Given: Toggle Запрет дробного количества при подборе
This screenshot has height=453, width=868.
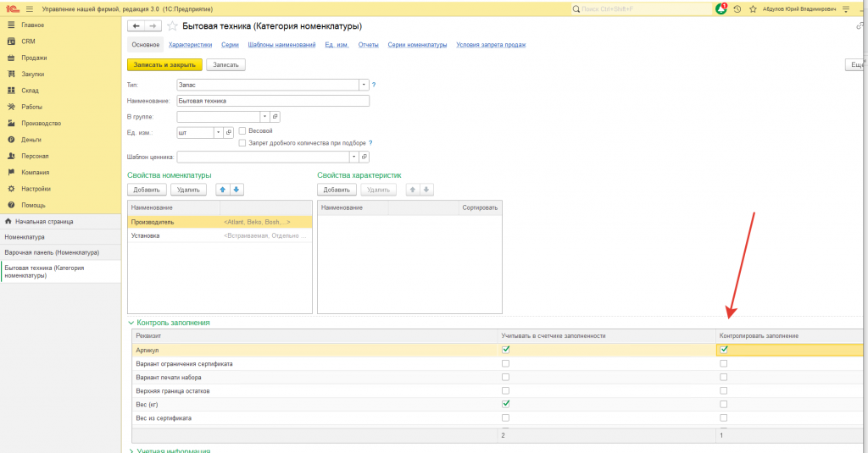Looking at the screenshot, I should tap(242, 143).
